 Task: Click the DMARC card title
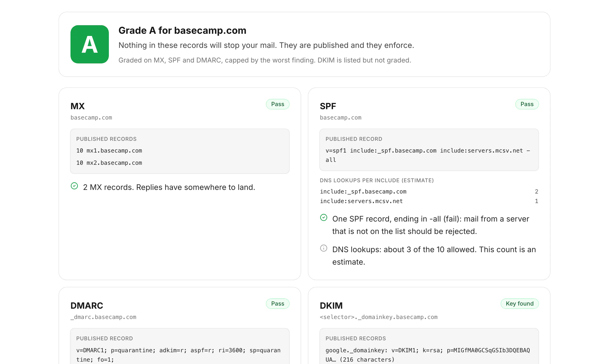87,306
